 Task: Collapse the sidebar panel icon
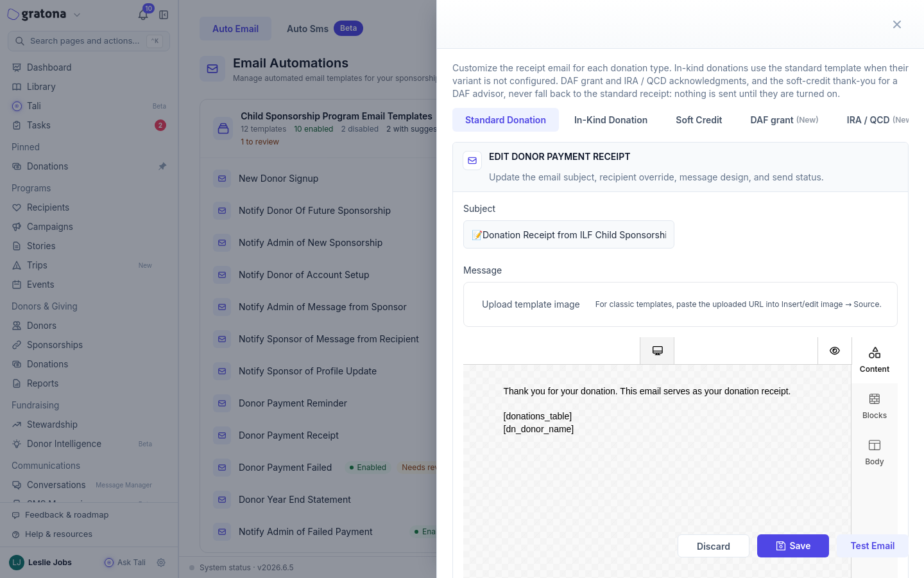click(x=164, y=15)
